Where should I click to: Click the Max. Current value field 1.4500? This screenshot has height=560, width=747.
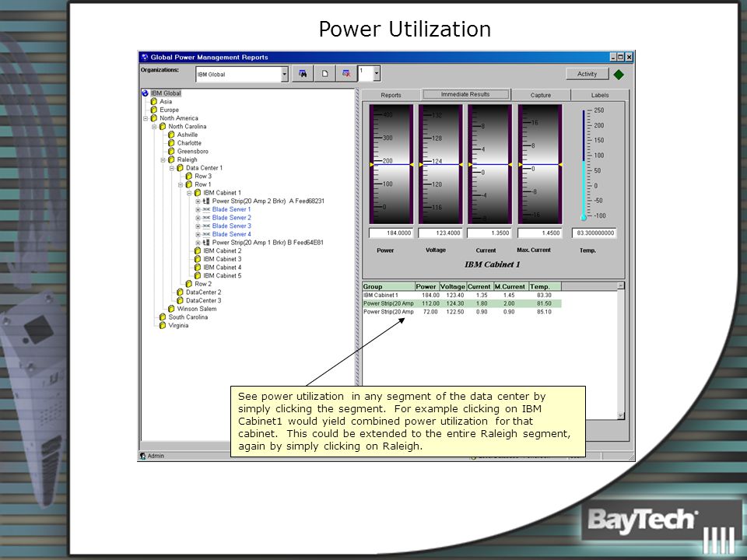tap(540, 233)
